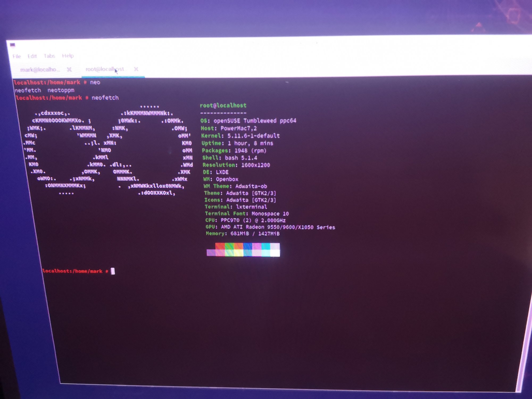Switch to the root@localhost tab

click(x=106, y=69)
